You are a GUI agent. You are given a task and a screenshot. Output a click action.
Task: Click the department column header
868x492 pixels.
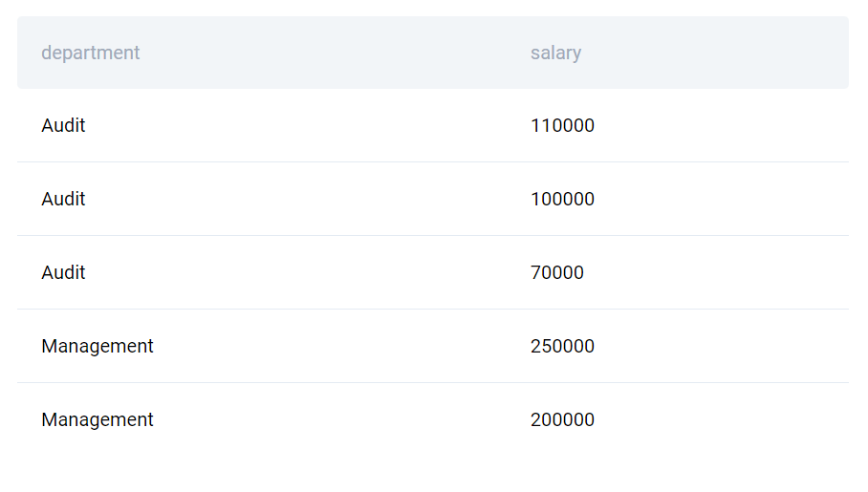pyautogui.click(x=90, y=53)
